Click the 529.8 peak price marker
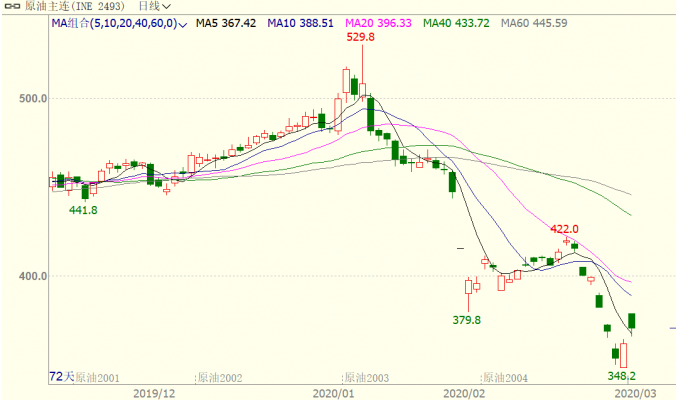The width and height of the screenshot is (680, 400). pos(361,37)
